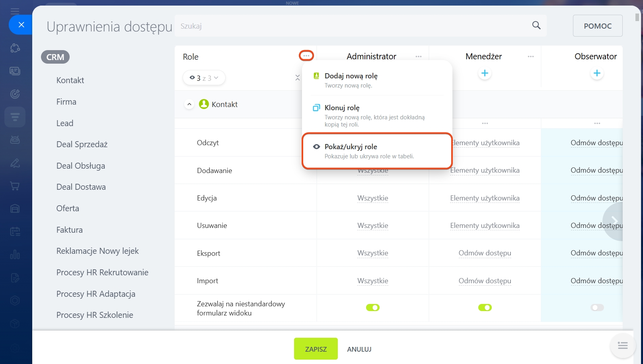This screenshot has width=643, height=364.
Task: Change Menedżer Usuwanie permission value
Action: click(485, 226)
